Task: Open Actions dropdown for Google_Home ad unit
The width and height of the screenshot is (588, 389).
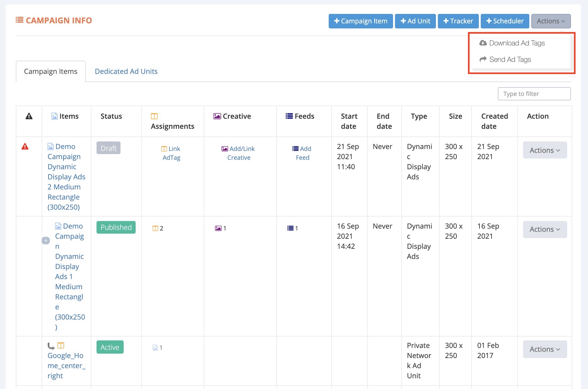Action: click(545, 349)
